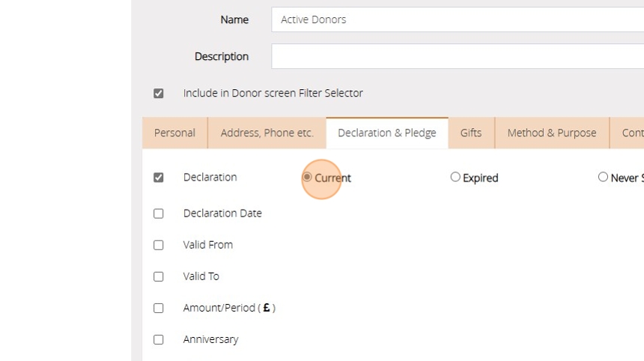Enable the Declaration Date checkbox
The height and width of the screenshot is (361, 644).
pos(159,213)
